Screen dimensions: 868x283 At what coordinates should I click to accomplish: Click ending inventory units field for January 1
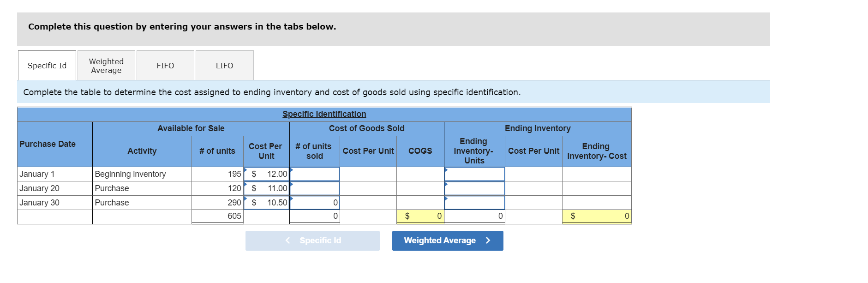point(474,174)
